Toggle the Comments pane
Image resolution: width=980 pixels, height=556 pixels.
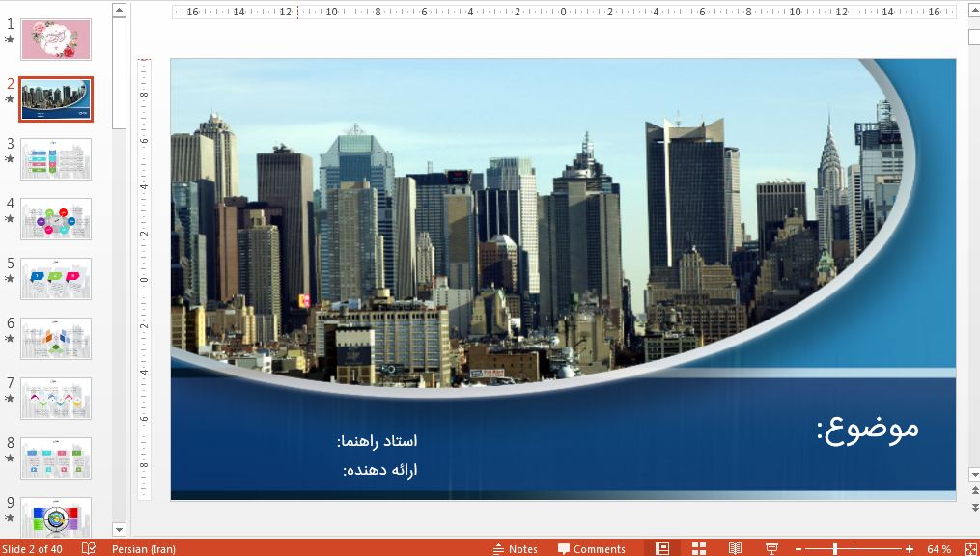(591, 548)
